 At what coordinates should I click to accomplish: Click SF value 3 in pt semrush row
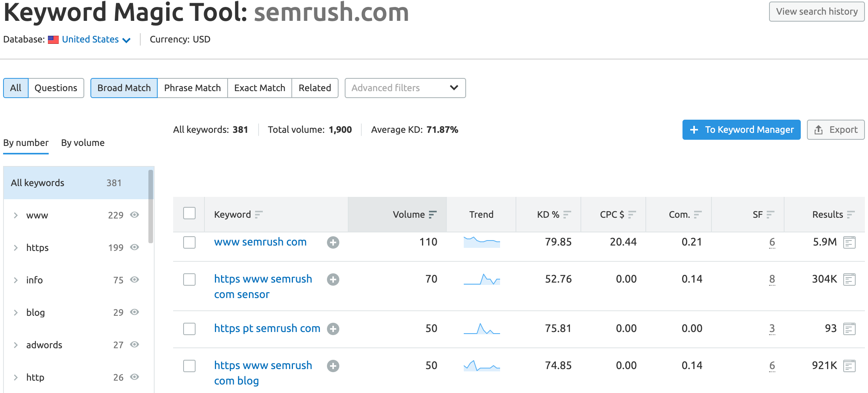[772, 329]
